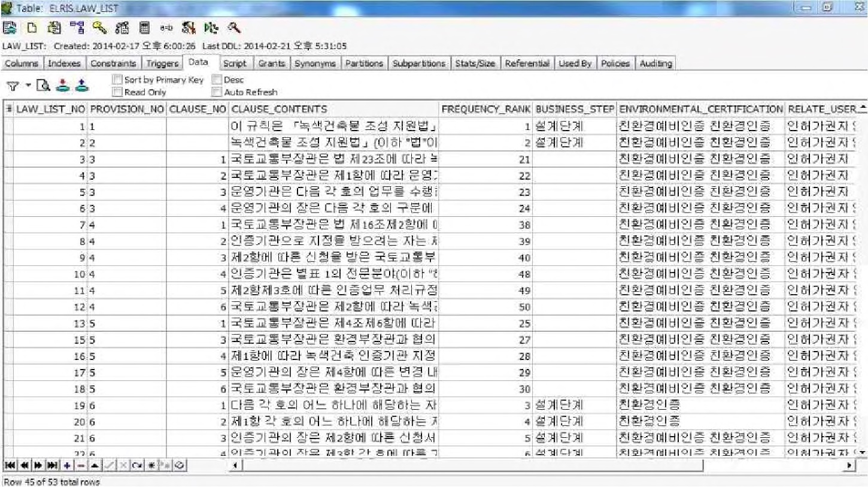Click the horizontal scrollbar left arrow
Viewport: 868px width, 487px height.
tap(236, 465)
